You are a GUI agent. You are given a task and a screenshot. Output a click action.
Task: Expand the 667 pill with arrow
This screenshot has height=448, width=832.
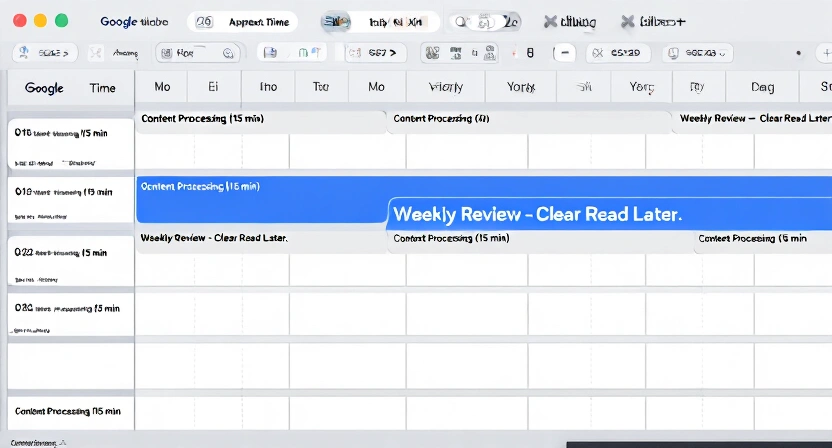[x=376, y=53]
